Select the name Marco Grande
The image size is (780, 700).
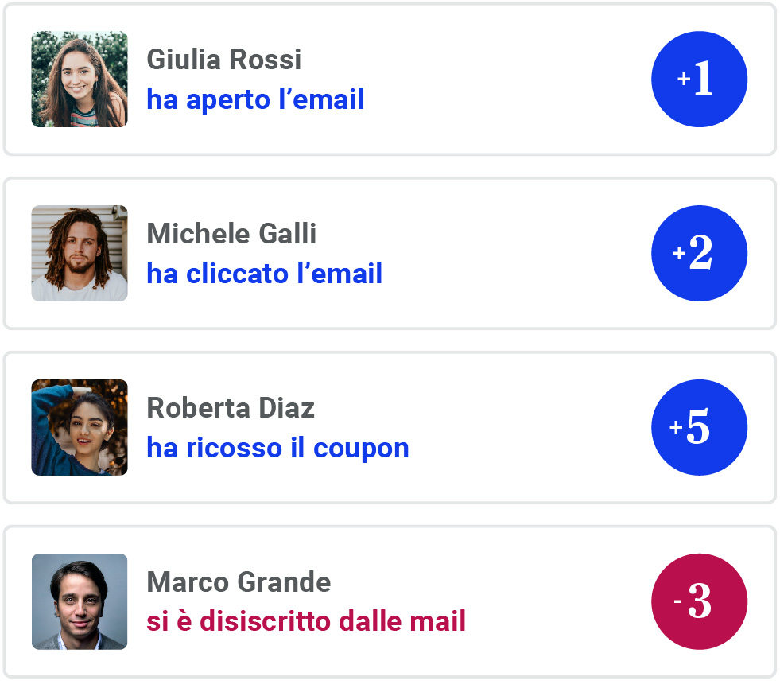coord(238,582)
